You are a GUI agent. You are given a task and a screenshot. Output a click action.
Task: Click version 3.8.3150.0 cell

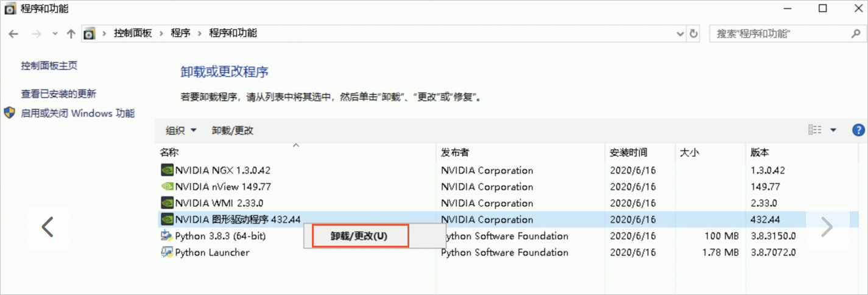pyautogui.click(x=774, y=236)
